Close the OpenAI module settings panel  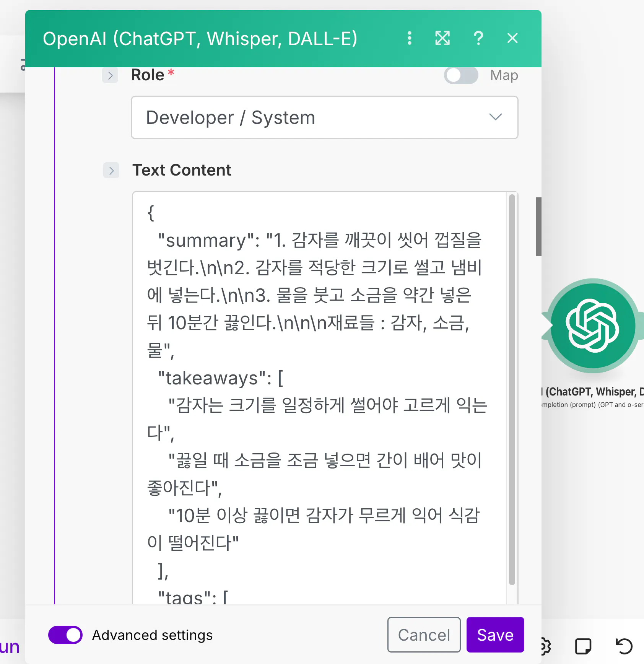tap(512, 38)
